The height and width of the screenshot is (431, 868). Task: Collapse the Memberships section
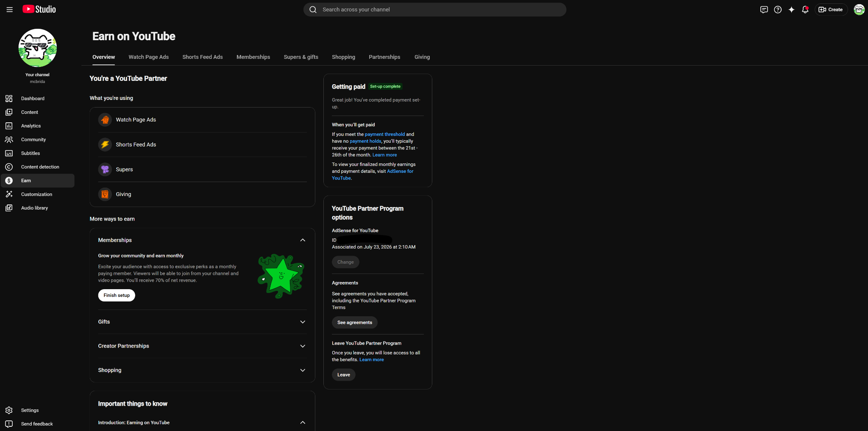point(303,240)
